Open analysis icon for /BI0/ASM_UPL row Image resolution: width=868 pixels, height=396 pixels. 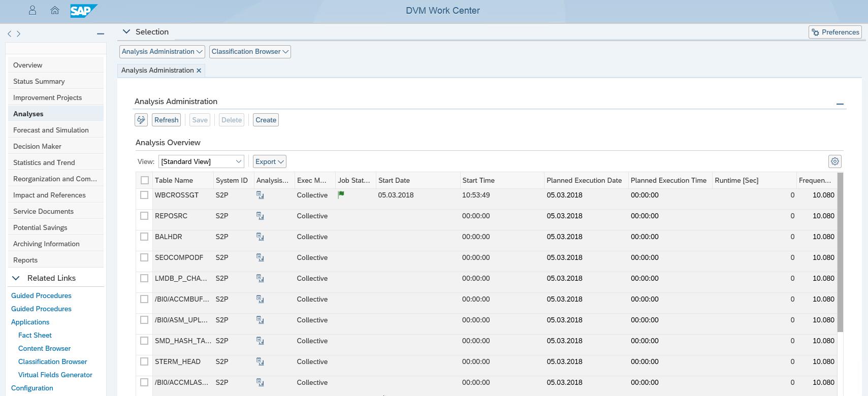click(260, 320)
